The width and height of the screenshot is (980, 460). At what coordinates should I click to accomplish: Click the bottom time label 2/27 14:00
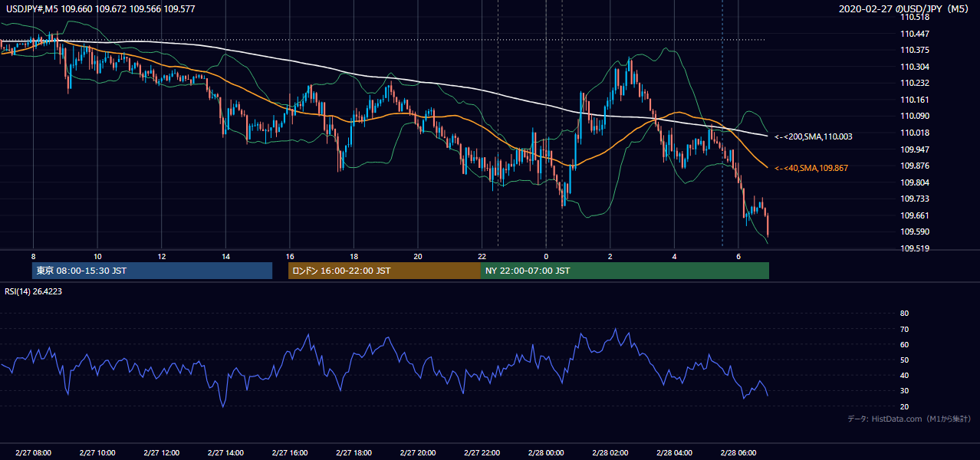[x=225, y=453]
